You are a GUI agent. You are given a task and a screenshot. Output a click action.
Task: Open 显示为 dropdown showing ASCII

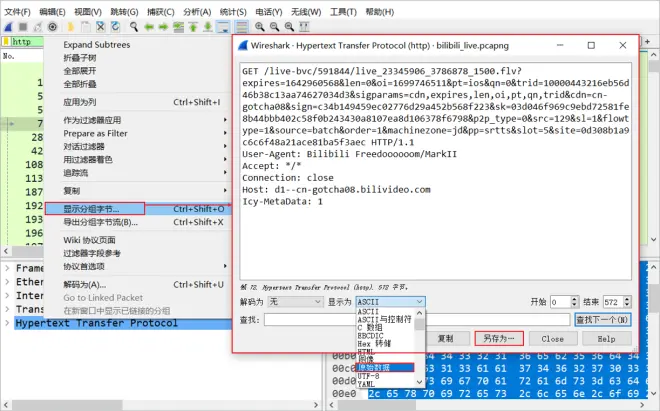pos(391,302)
